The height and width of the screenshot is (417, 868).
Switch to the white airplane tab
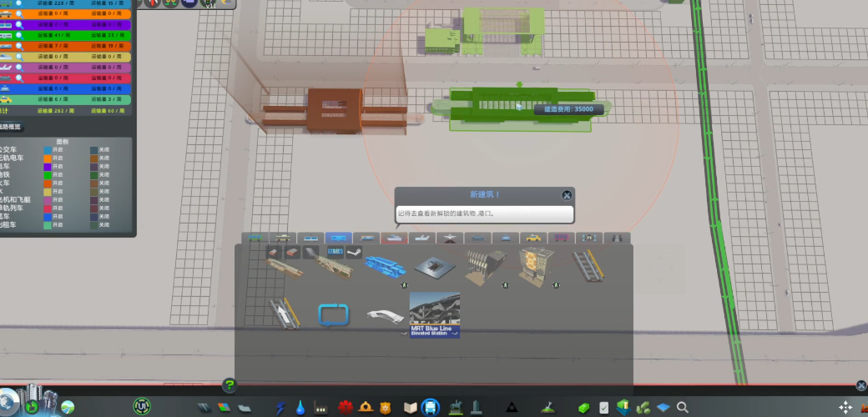pos(421,238)
